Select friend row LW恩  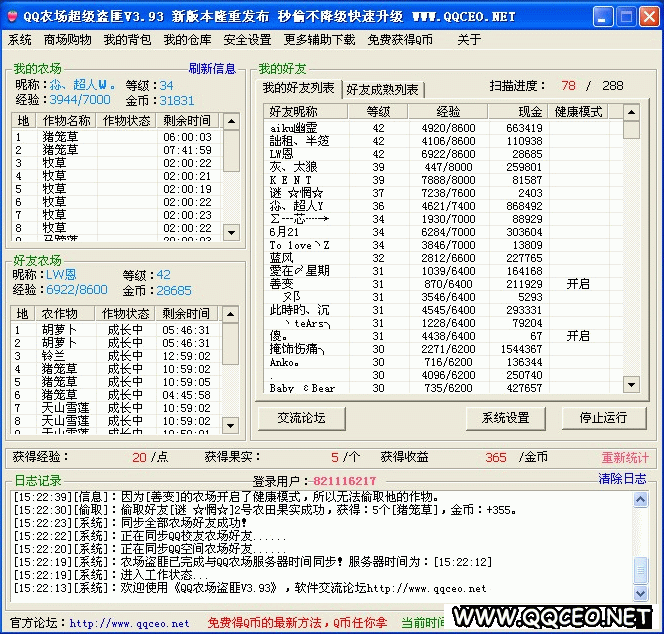tap(443, 154)
